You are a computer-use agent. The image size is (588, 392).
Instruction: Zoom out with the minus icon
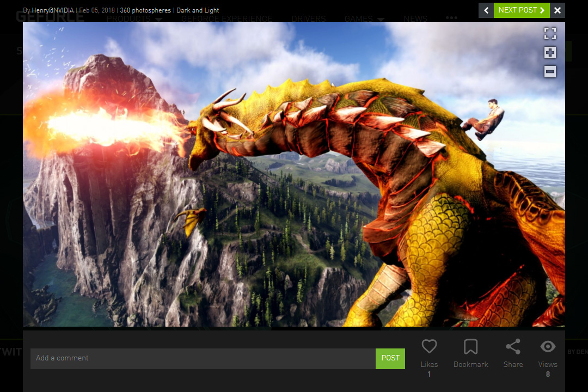click(550, 71)
